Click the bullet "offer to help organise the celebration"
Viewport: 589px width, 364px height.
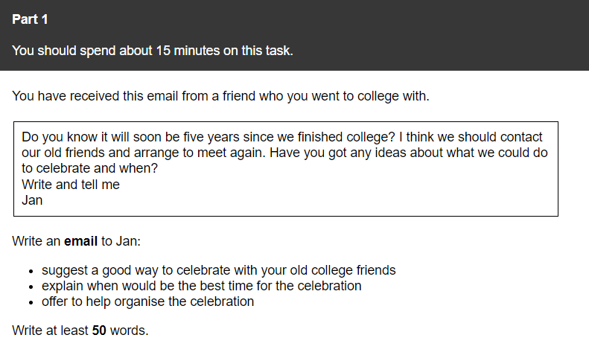[x=147, y=301]
